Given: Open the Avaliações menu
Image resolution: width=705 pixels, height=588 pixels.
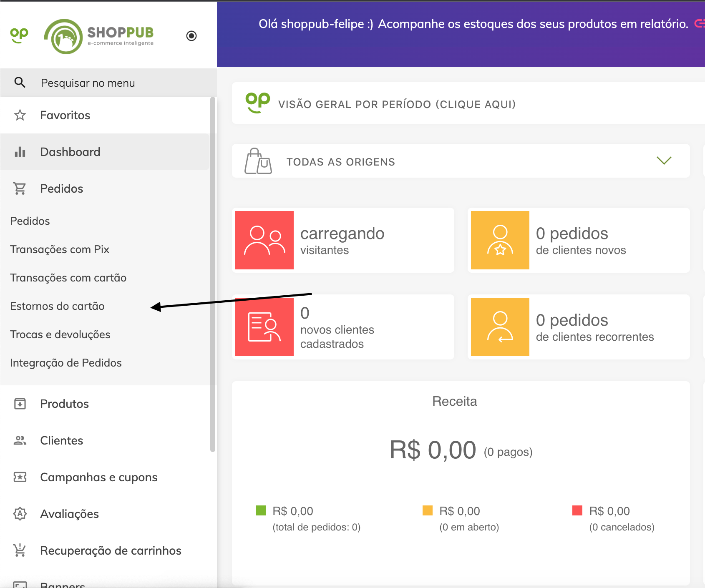Looking at the screenshot, I should (x=104, y=514).
